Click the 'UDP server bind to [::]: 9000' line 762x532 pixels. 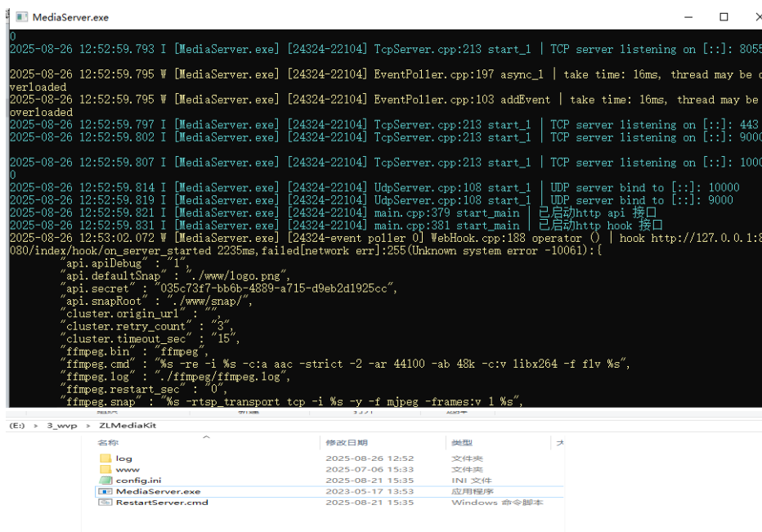pyautogui.click(x=642, y=200)
